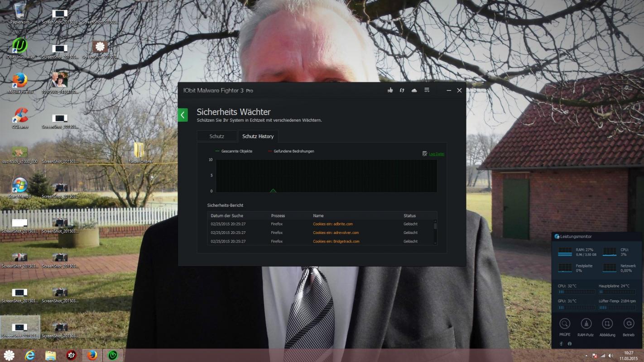Select the Start Menu 8 desktop icon
This screenshot has height=362, width=644.
coord(20,188)
